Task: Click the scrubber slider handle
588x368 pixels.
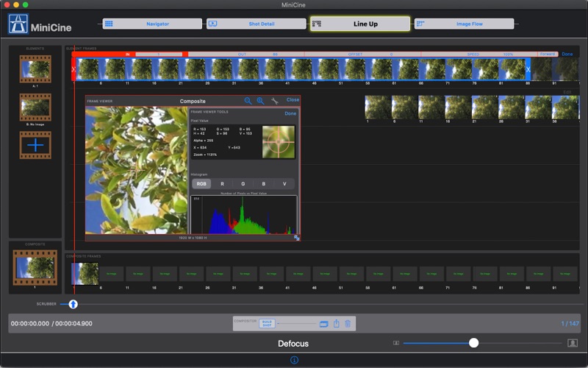Action: pyautogui.click(x=73, y=304)
